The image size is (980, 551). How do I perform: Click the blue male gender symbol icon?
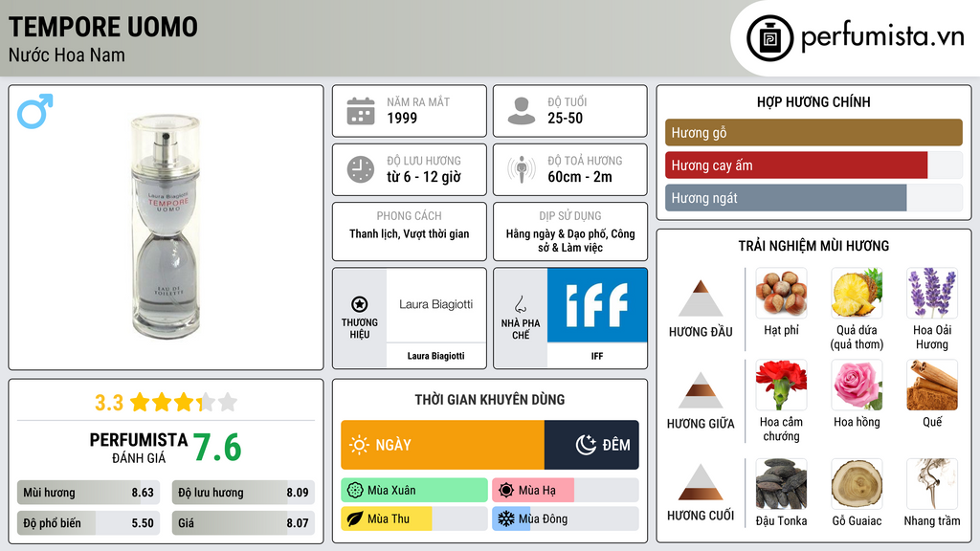[35, 111]
